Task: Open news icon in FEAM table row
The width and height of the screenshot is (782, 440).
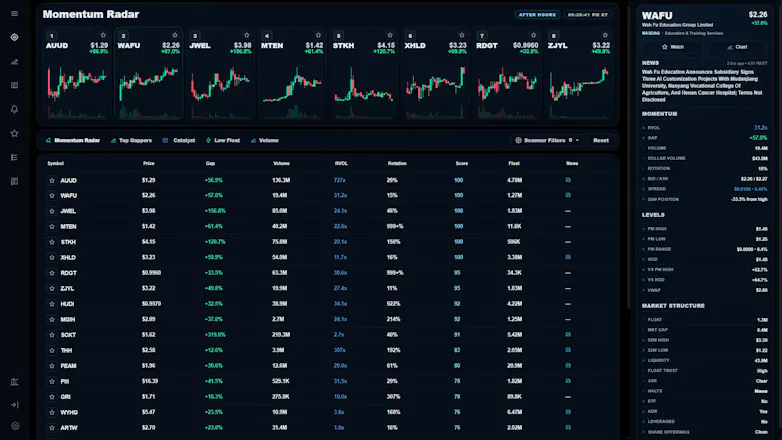Action: pos(568,365)
